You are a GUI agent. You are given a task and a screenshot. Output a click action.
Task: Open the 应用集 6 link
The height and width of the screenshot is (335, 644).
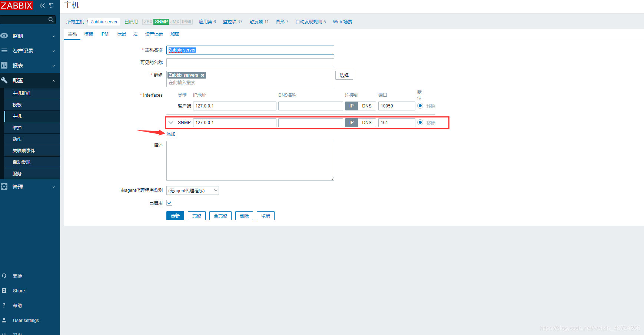tap(207, 22)
